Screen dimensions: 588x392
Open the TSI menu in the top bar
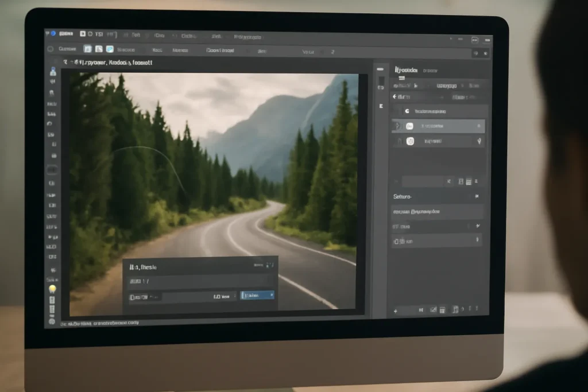(99, 34)
